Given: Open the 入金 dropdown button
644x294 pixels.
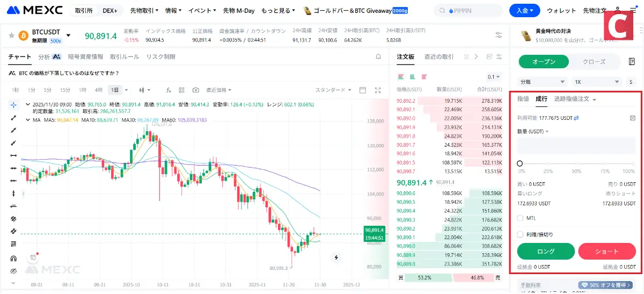Looking at the screenshot, I should [524, 10].
